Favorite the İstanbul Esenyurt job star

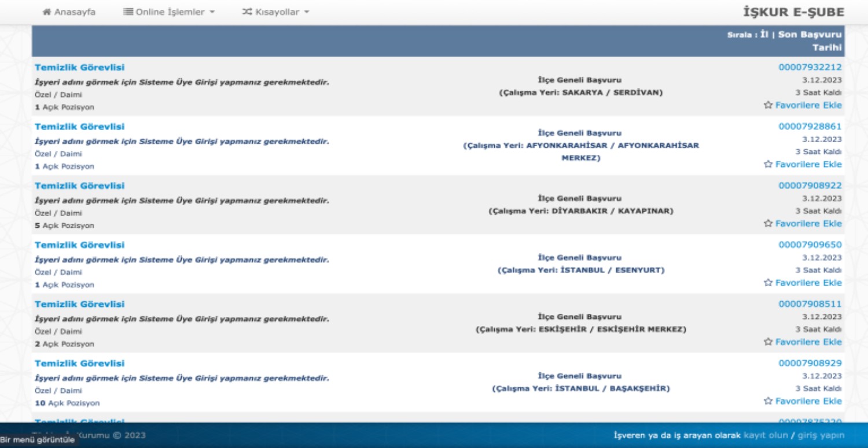[768, 283]
